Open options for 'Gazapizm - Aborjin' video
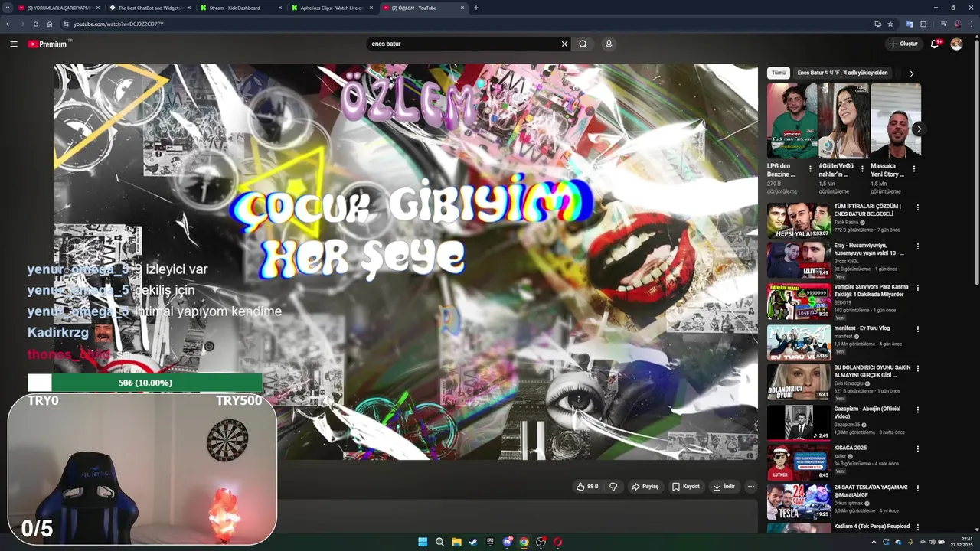This screenshot has height=551, width=980. 917,409
